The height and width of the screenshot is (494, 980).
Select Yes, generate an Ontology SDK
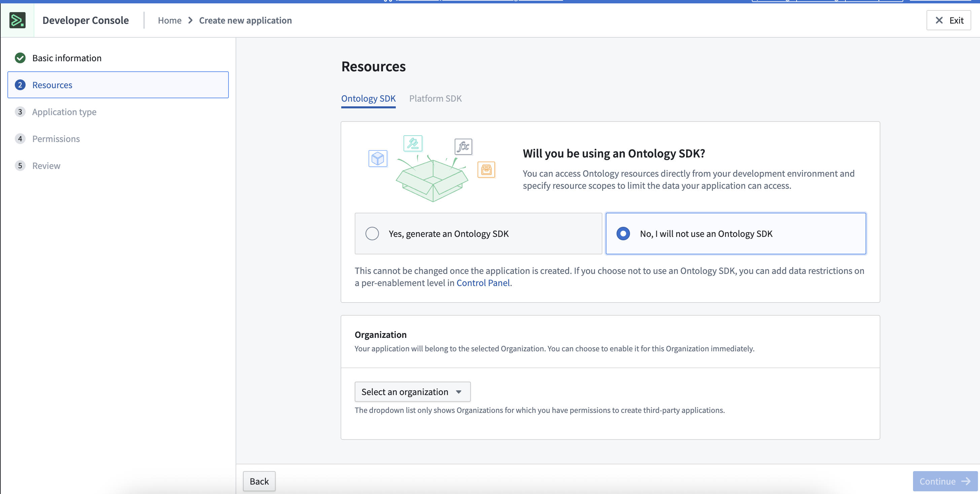coord(372,234)
